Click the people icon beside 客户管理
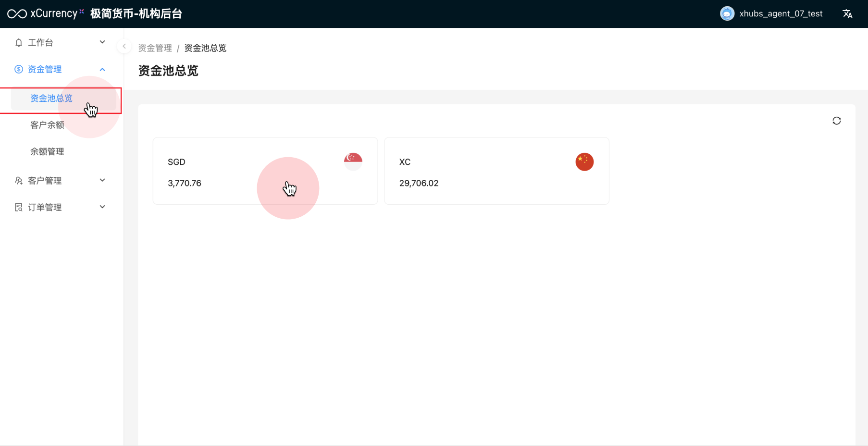 point(19,181)
